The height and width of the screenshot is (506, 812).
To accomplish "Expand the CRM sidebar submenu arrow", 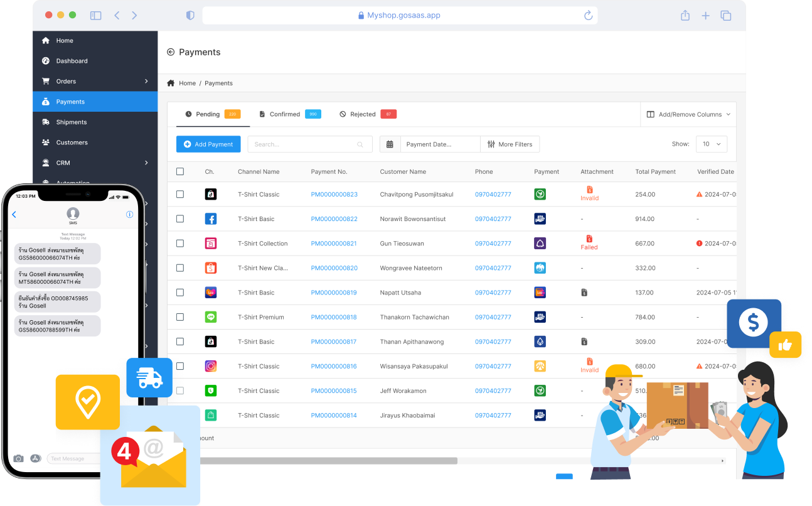I will coord(146,163).
